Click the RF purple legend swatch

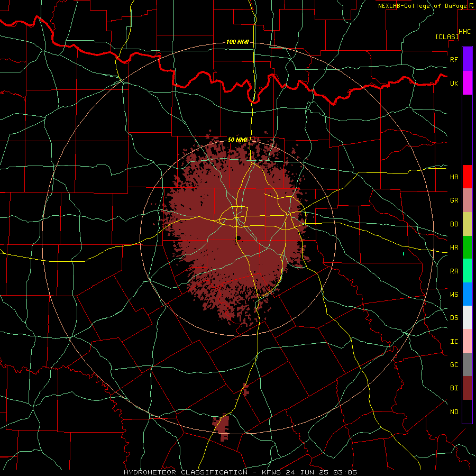467,59
